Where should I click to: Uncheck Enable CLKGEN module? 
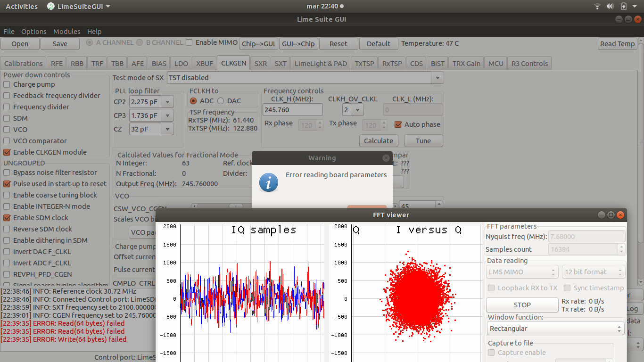7,152
